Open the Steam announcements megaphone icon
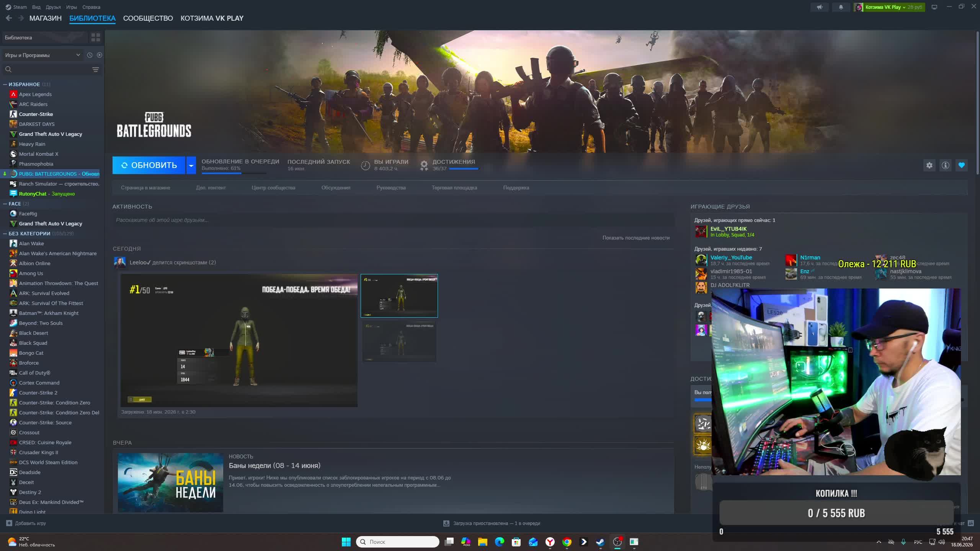The image size is (980, 551). (820, 7)
